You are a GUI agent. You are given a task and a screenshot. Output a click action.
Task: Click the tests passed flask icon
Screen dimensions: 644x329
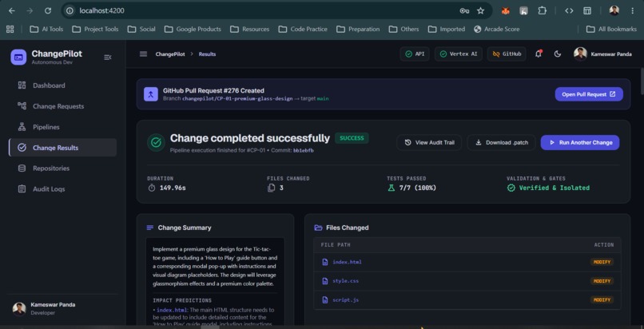click(x=391, y=188)
